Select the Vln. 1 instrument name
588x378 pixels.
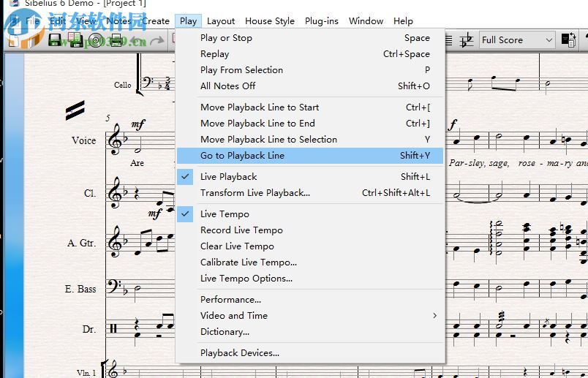[x=86, y=373]
